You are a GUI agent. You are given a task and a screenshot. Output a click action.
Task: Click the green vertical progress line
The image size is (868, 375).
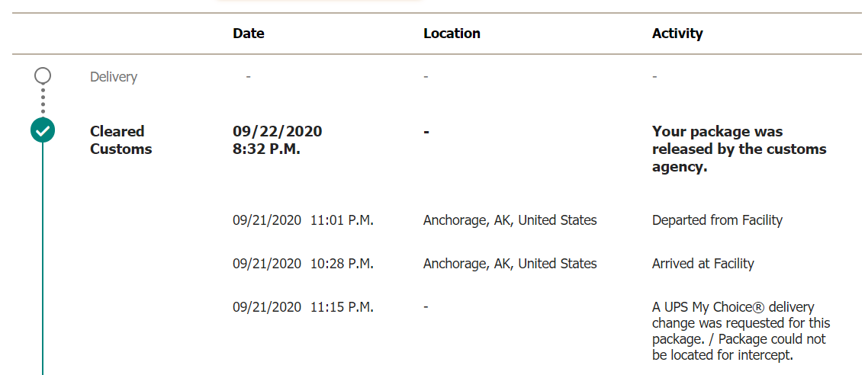(x=43, y=259)
